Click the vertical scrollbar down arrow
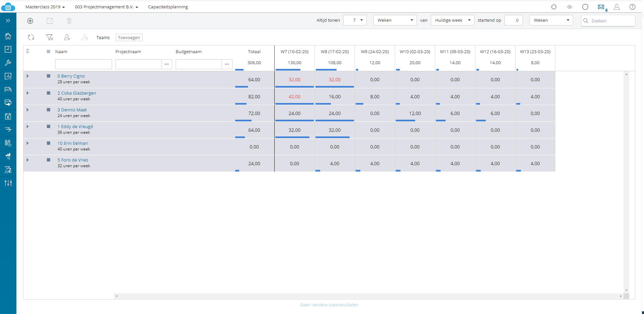Viewport: 644px width, 314px height. coord(626,290)
